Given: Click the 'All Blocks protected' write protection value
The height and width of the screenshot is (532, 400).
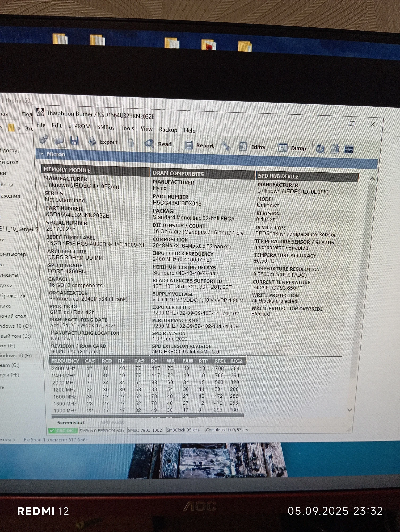Looking at the screenshot, I should [275, 301].
